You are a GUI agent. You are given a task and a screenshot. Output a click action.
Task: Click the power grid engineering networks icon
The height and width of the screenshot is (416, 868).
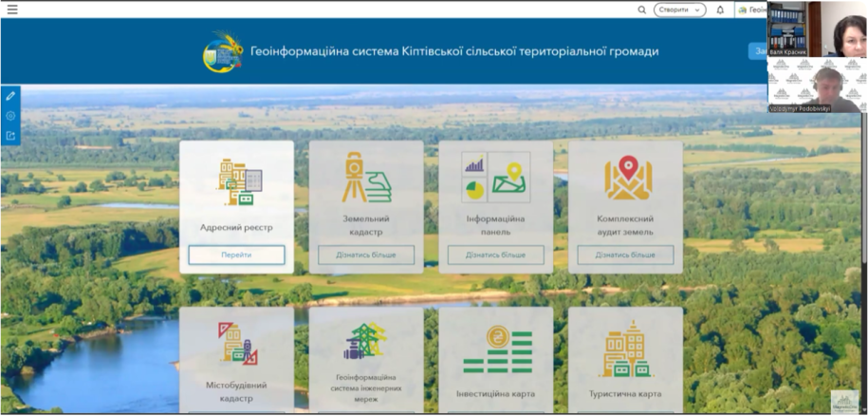[366, 342]
